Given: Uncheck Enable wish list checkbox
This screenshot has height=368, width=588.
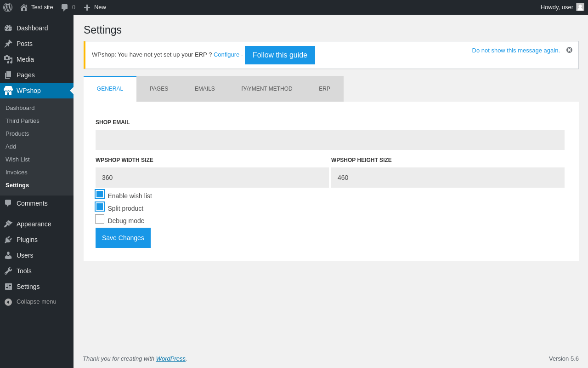Looking at the screenshot, I should [100, 194].
